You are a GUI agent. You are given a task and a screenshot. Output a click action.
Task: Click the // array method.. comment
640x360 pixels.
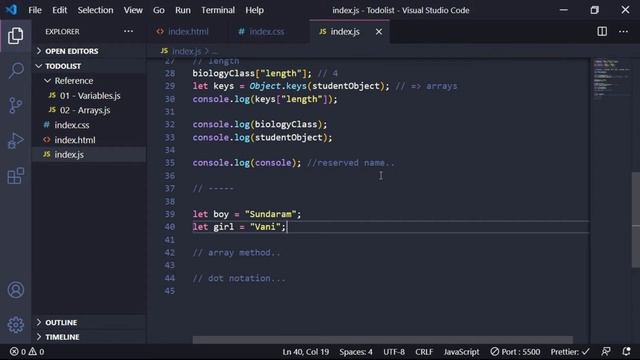click(x=236, y=253)
